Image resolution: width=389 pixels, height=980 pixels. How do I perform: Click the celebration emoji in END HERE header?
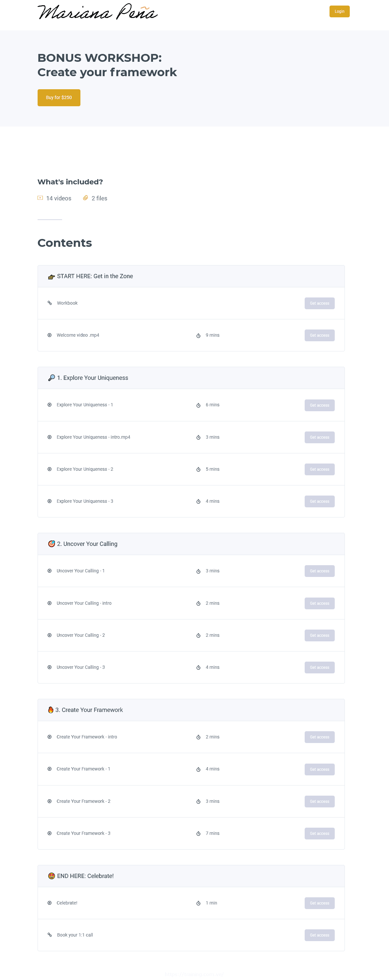click(x=51, y=875)
